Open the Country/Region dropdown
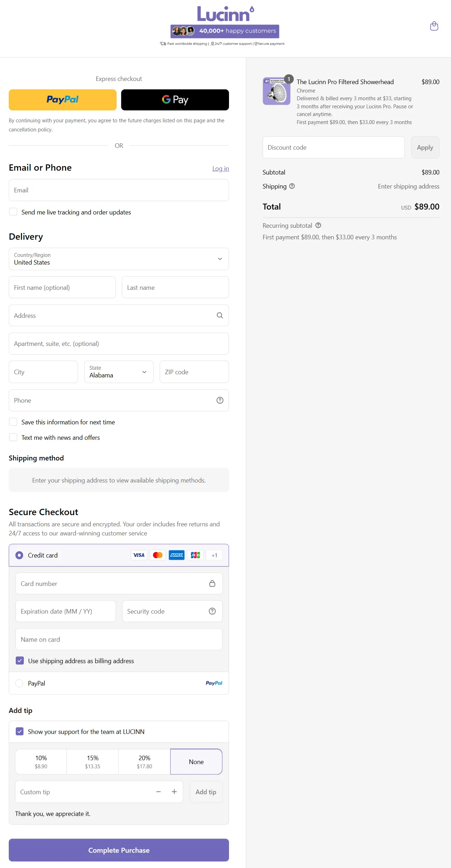Screen dimensions: 451x868 (119, 259)
